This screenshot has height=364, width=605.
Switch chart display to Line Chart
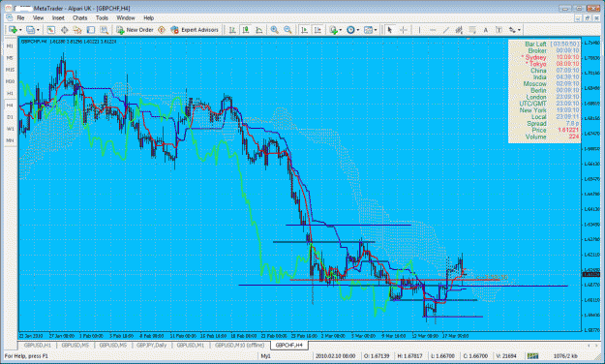pos(258,30)
